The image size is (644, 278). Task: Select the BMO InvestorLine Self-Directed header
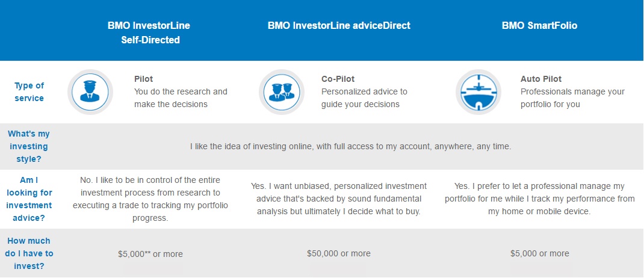pyautogui.click(x=149, y=33)
